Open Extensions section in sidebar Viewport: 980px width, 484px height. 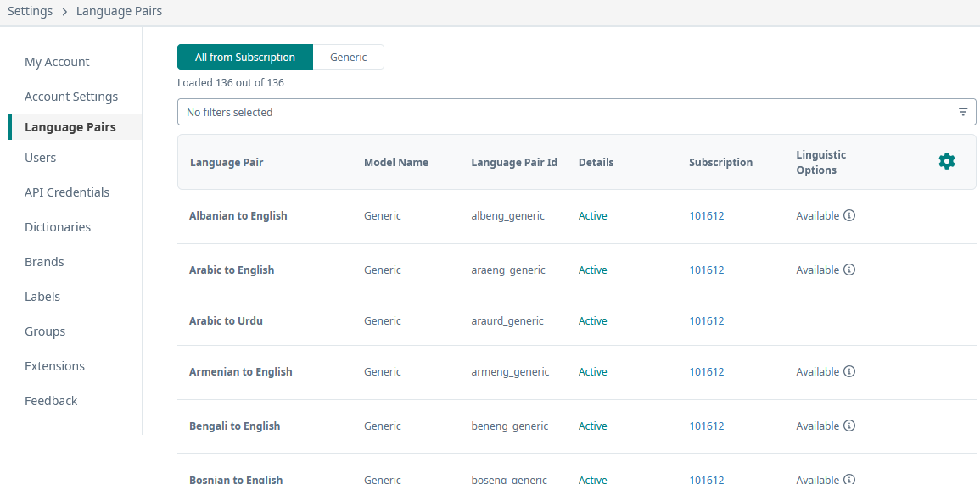coord(54,366)
